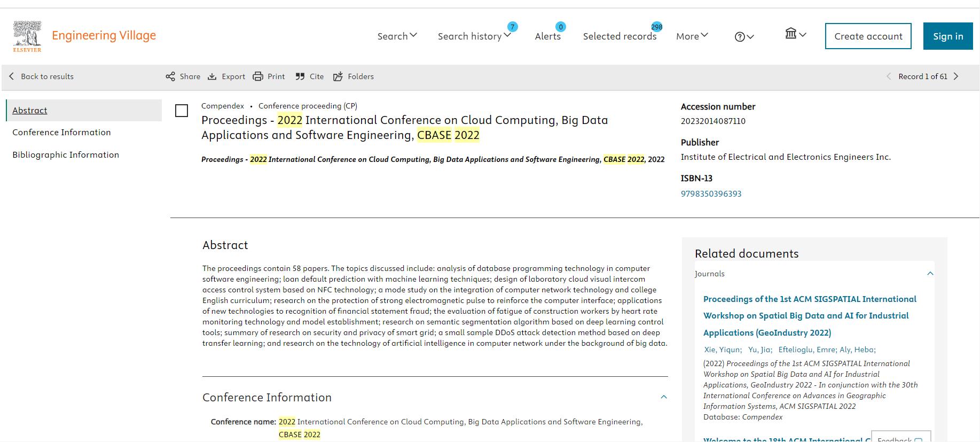Click the Compendex database label above title

[223, 106]
